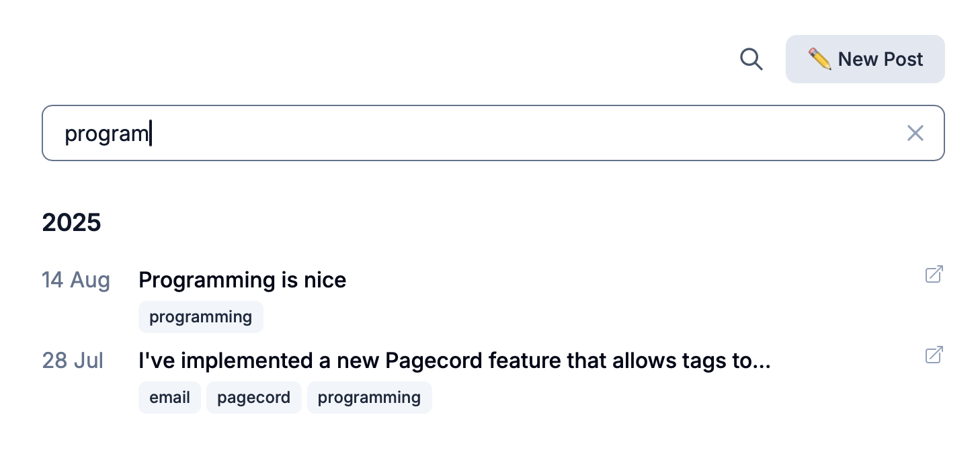980x458 pixels.
Task: Click the 28 Jul date label
Action: pyautogui.click(x=73, y=361)
